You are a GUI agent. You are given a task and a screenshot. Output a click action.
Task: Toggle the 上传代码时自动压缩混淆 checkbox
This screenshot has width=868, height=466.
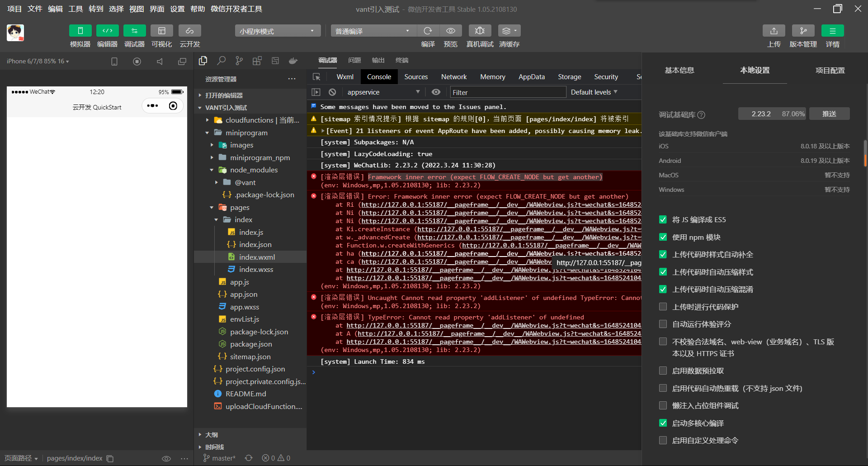tap(663, 290)
